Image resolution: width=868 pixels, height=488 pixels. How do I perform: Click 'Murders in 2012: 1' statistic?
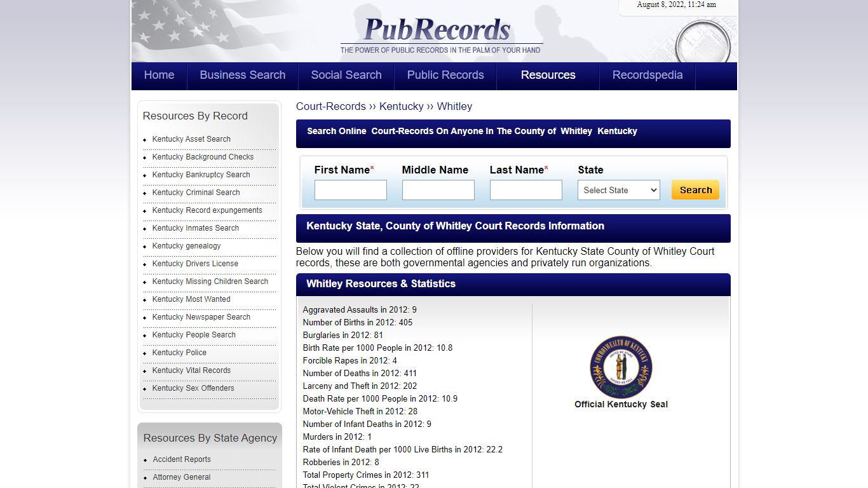click(337, 437)
